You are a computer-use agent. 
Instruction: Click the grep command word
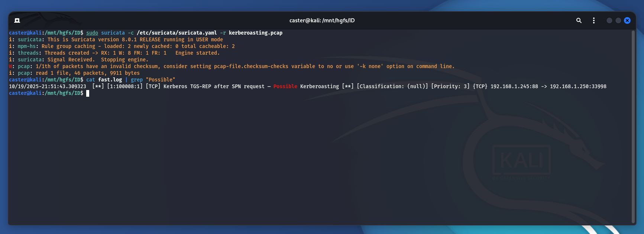pyautogui.click(x=136, y=80)
